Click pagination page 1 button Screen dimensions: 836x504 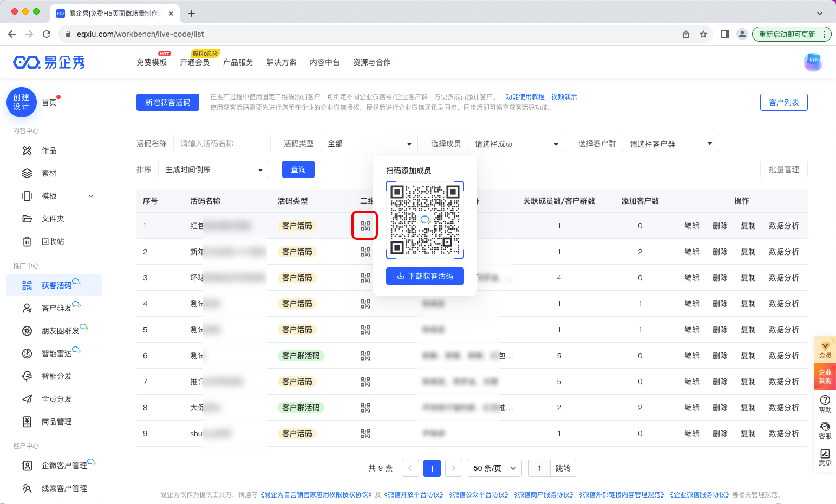point(432,468)
